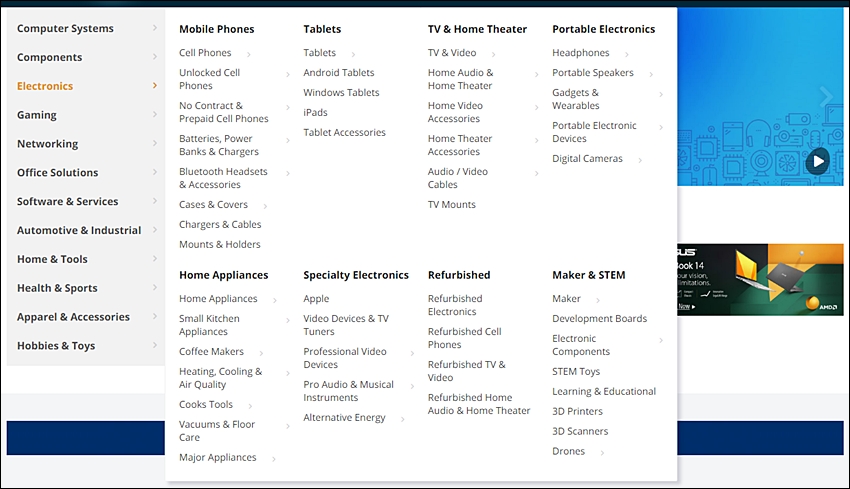This screenshot has height=489, width=850.
Task: Expand Major Appliances chevron
Action: click(x=274, y=459)
